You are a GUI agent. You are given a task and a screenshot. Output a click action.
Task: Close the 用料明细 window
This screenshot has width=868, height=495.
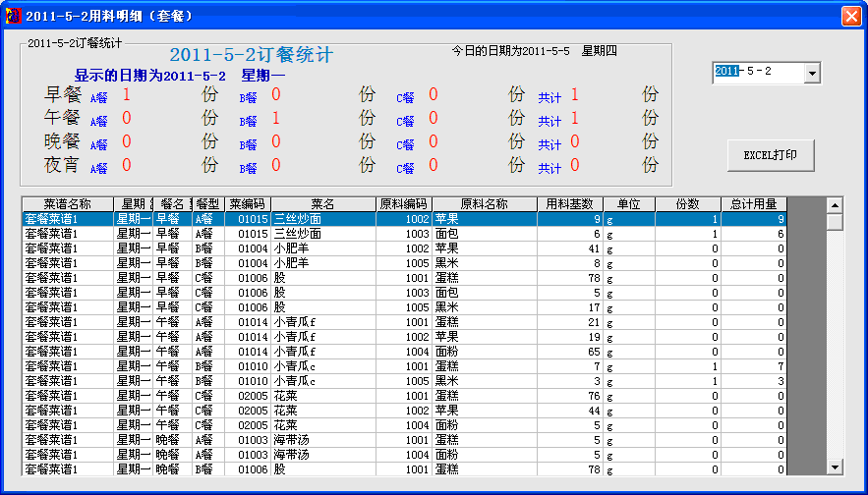(x=851, y=16)
